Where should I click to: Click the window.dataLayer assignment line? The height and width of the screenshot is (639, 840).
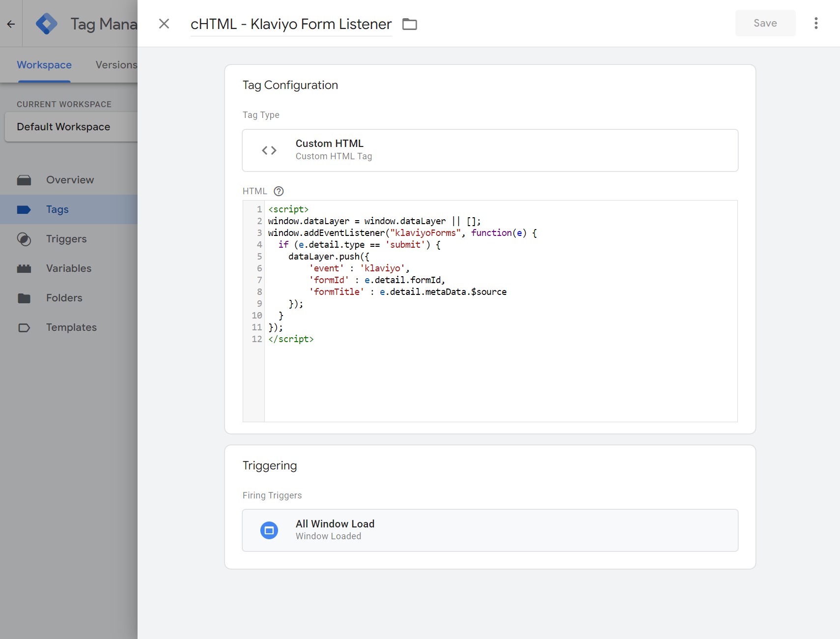374,221
